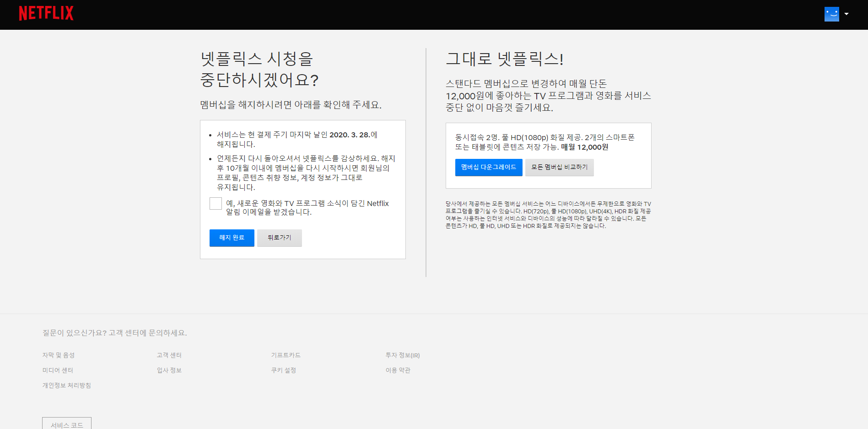The height and width of the screenshot is (429, 868).
Task: Open the 입사 정보 link
Action: pyautogui.click(x=169, y=370)
